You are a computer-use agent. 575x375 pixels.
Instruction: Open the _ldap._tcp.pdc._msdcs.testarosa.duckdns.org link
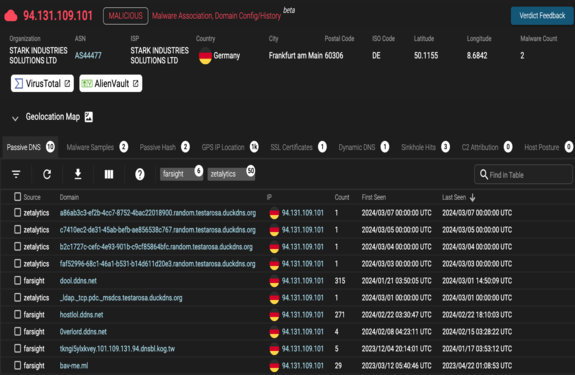pyautogui.click(x=121, y=298)
